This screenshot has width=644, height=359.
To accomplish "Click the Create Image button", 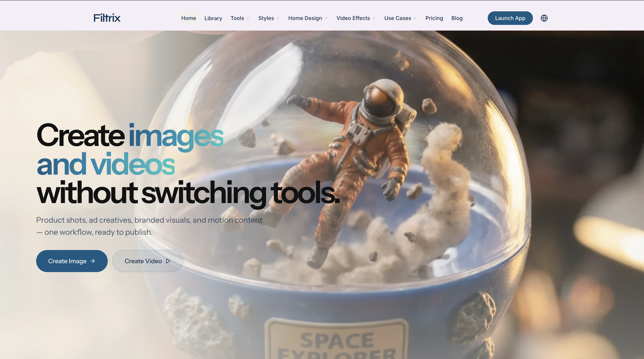I will click(x=72, y=261).
